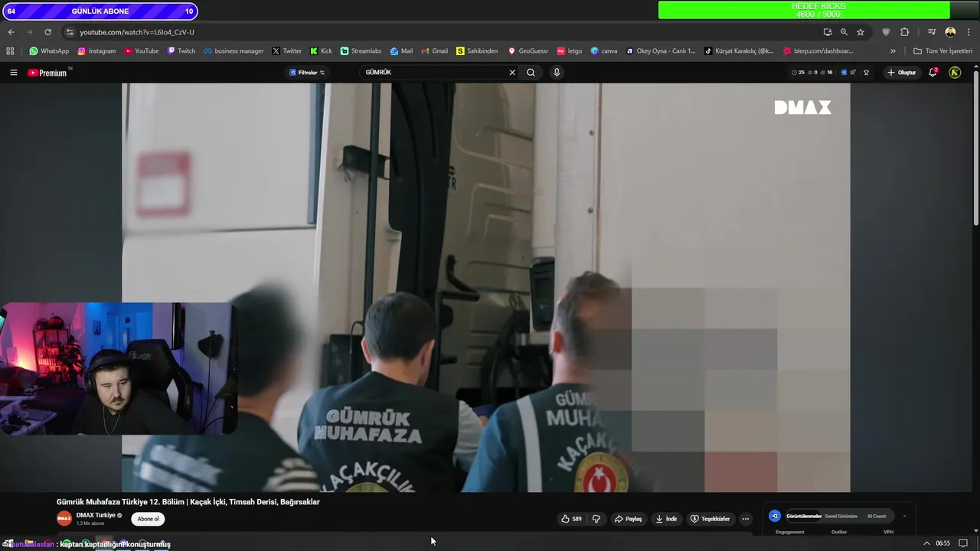Collapse the vidIQ panel with the chevron
980x551 pixels.
point(904,516)
